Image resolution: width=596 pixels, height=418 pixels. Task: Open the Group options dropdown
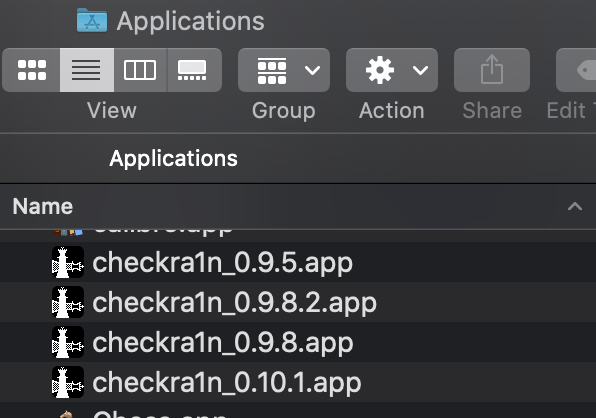click(284, 70)
